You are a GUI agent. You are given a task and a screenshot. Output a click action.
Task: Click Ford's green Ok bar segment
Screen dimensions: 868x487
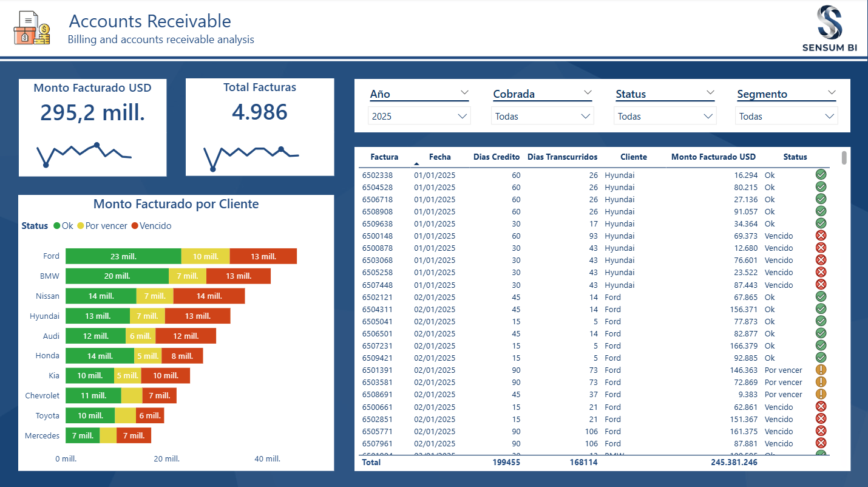click(123, 256)
